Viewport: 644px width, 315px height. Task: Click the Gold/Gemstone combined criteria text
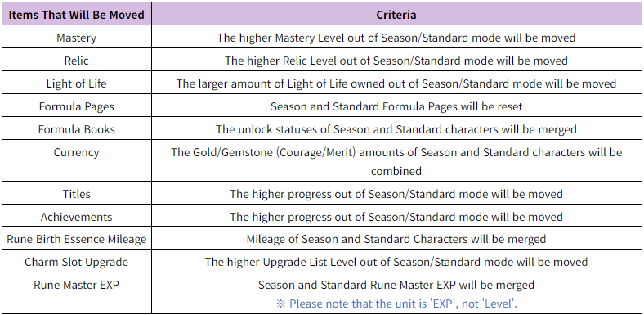[x=396, y=162]
